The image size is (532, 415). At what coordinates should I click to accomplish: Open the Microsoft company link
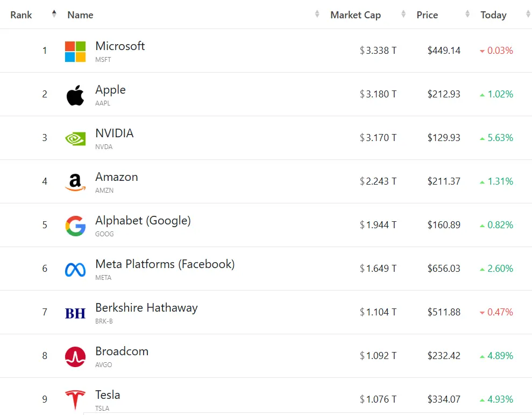tap(120, 46)
